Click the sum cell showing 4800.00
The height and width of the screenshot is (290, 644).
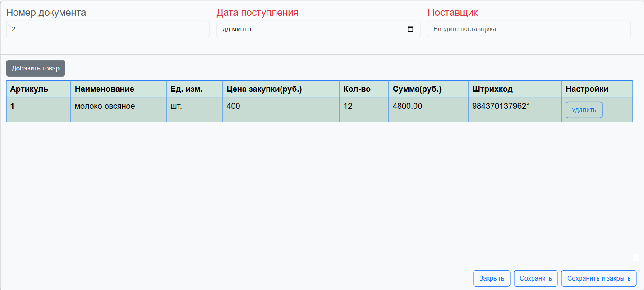click(428, 110)
